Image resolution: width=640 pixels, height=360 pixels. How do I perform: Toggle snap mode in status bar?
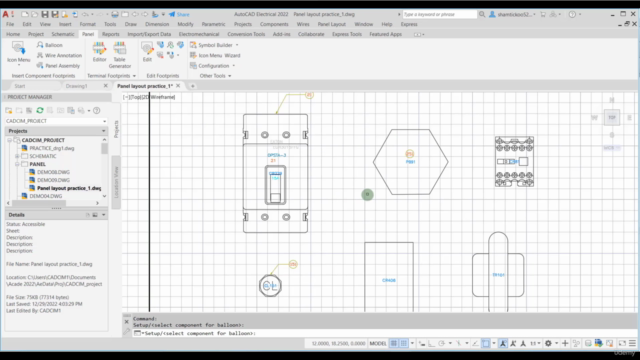click(404, 343)
